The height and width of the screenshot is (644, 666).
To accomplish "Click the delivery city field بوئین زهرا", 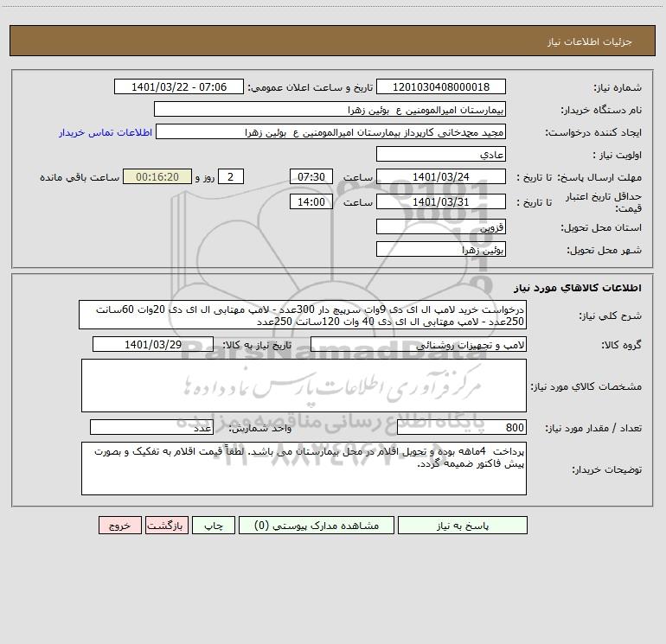I will click(441, 249).
